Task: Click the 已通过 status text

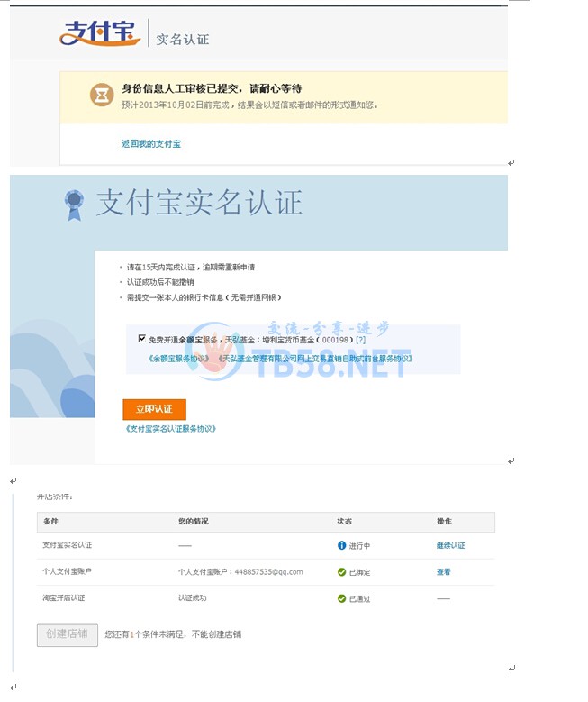Action: [x=359, y=599]
